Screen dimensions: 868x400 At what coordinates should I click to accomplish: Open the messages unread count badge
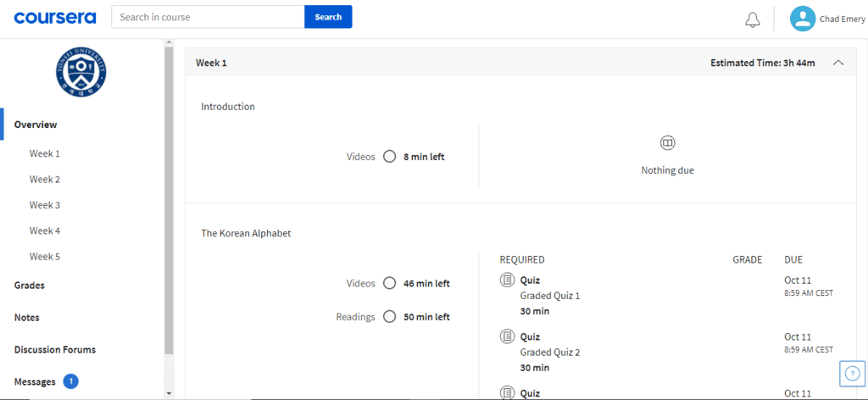pos(71,382)
